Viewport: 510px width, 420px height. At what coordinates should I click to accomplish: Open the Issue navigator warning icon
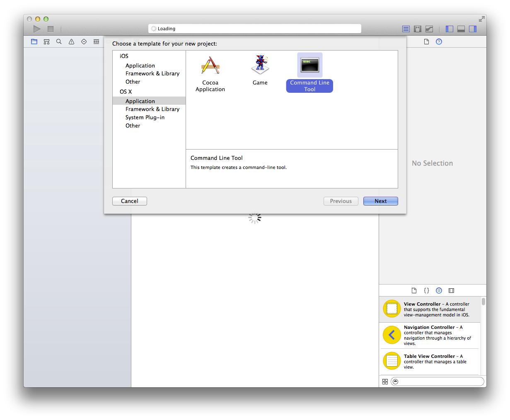click(71, 41)
